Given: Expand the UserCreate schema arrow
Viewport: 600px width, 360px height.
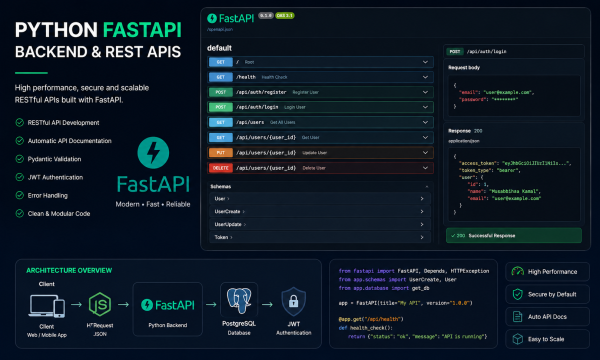Looking at the screenshot, I should click(x=422, y=212).
